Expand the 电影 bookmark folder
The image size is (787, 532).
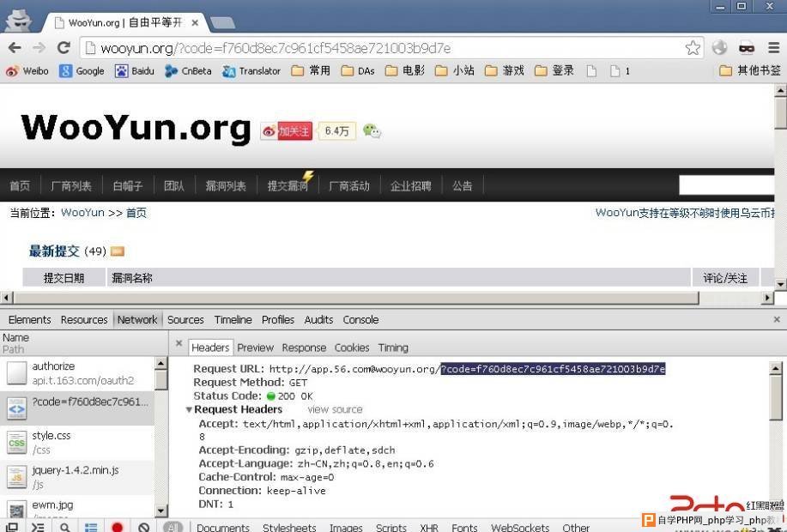point(404,70)
